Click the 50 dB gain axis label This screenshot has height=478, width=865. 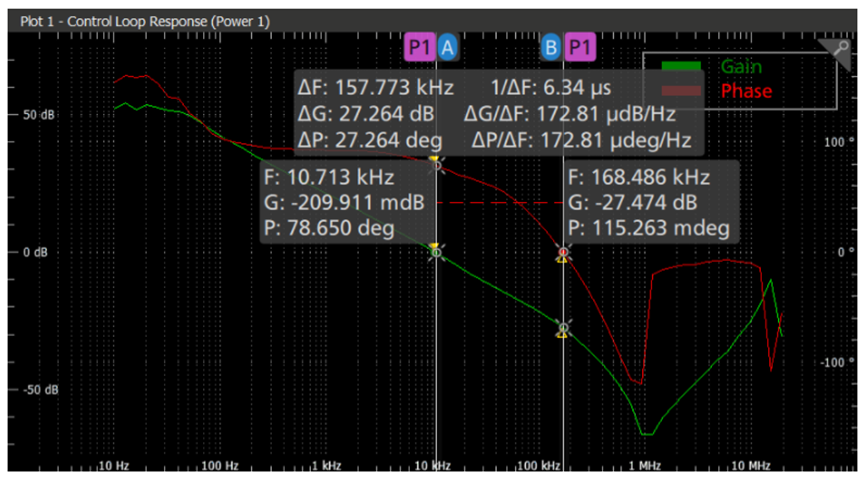(39, 114)
